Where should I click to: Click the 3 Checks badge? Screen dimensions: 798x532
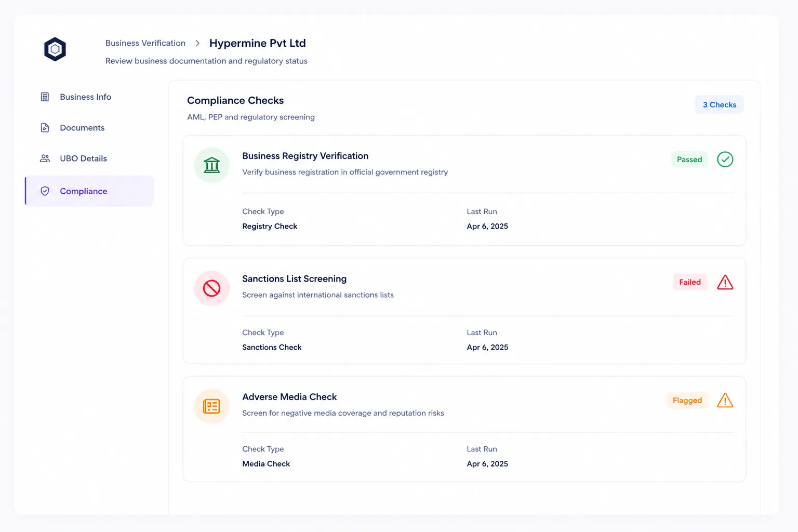[719, 104]
